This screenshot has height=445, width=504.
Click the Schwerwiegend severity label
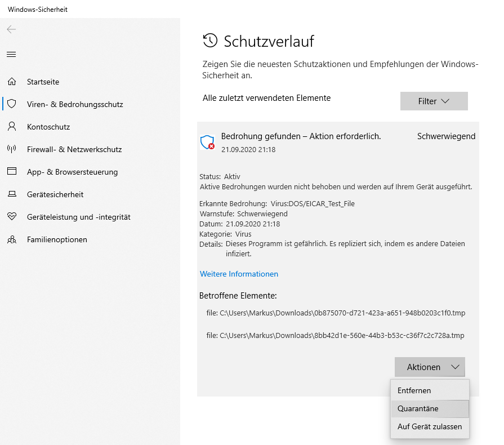(446, 136)
